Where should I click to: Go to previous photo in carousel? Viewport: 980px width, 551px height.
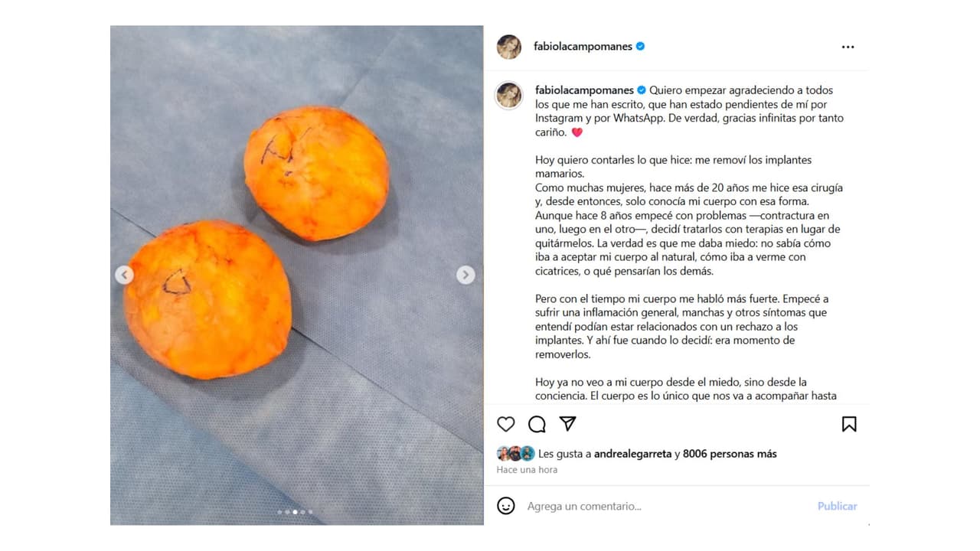point(125,275)
